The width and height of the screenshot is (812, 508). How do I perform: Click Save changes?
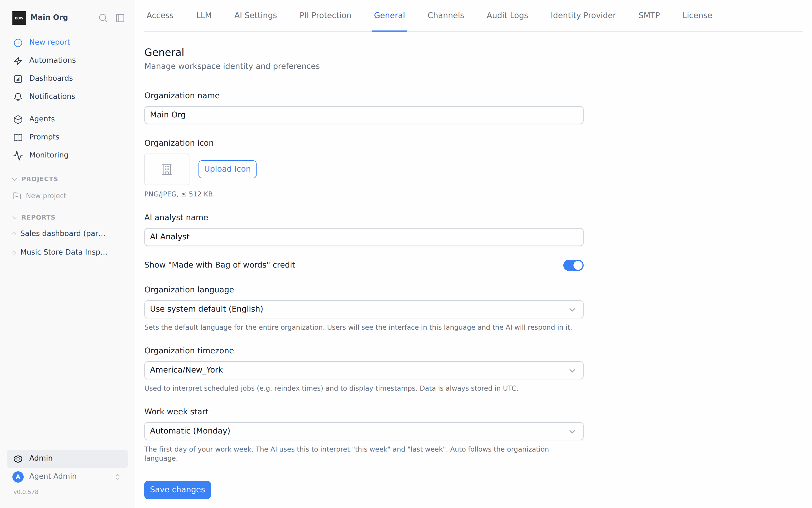(178, 490)
